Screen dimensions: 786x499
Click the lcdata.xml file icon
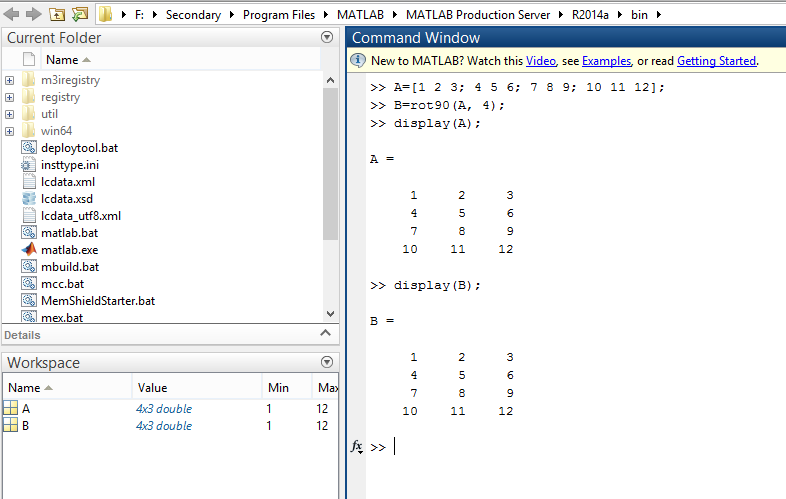pyautogui.click(x=29, y=182)
